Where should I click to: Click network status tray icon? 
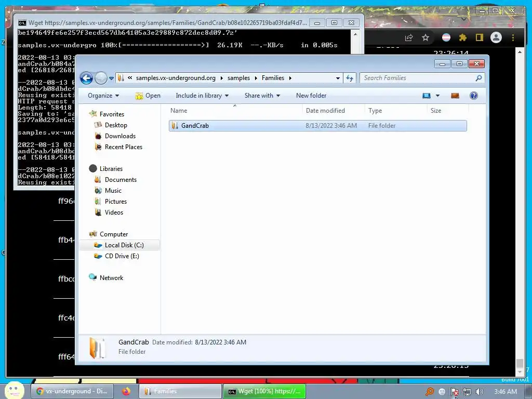point(467,392)
